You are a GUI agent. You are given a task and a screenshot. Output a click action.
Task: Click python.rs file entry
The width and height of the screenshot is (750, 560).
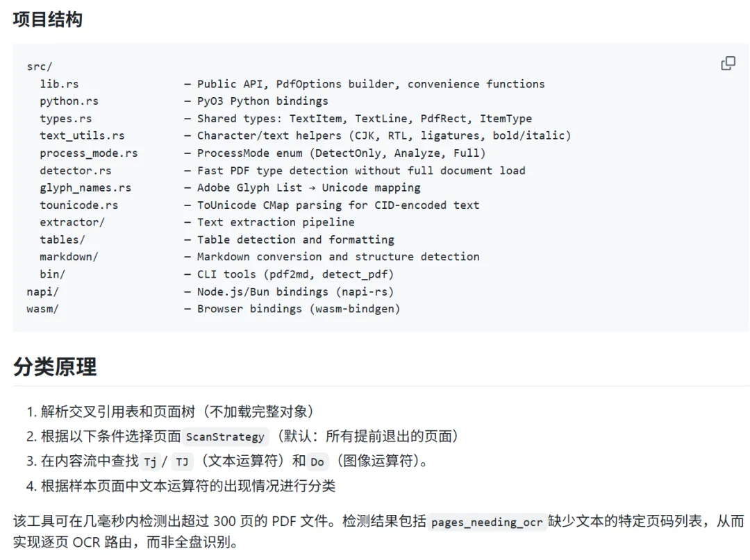tap(69, 101)
